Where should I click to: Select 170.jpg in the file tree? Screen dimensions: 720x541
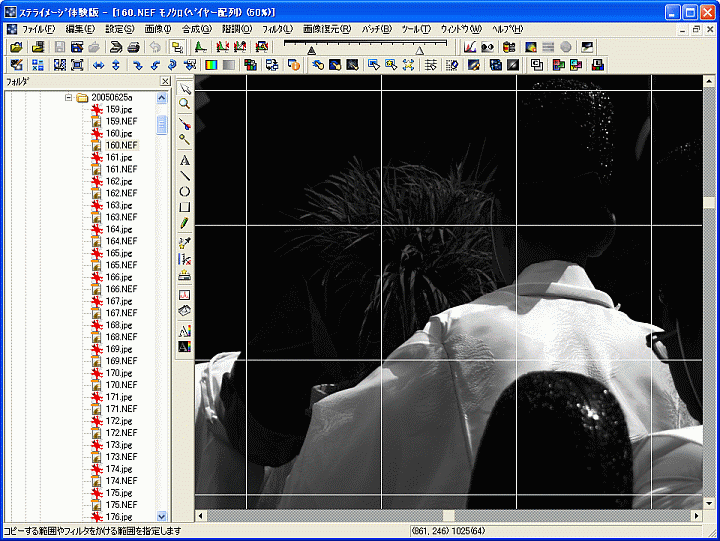(x=119, y=373)
